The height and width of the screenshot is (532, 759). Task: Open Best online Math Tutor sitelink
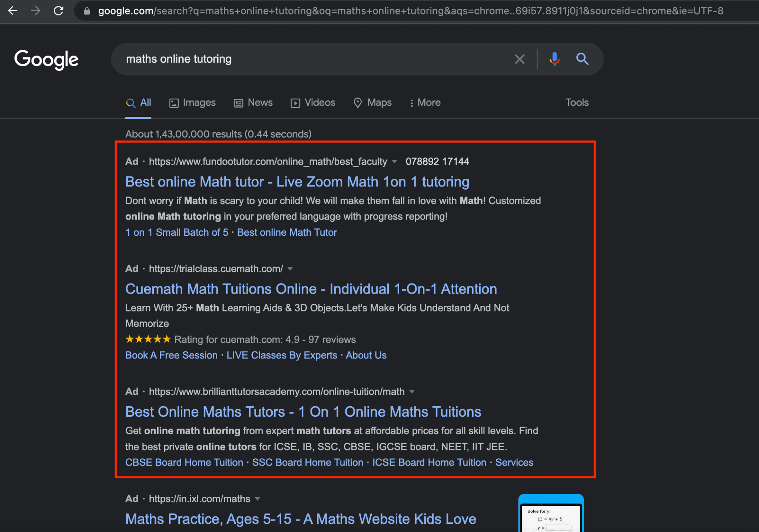(287, 232)
